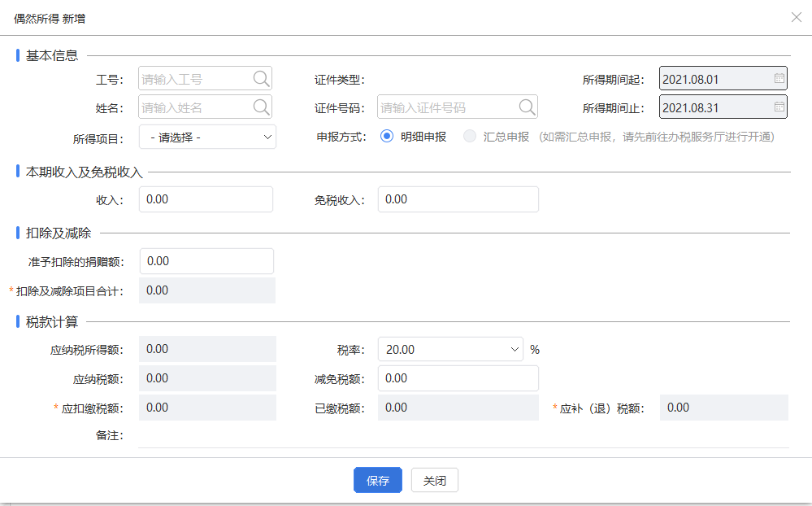This screenshot has width=812, height=506.
Task: Click 准予扣除的捐赠额 input field
Action: tap(206, 261)
